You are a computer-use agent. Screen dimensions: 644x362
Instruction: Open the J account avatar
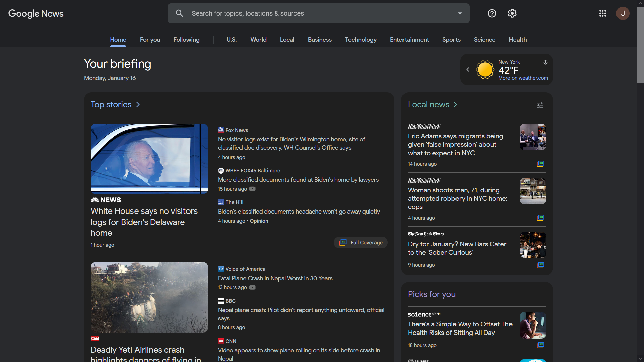point(623,13)
